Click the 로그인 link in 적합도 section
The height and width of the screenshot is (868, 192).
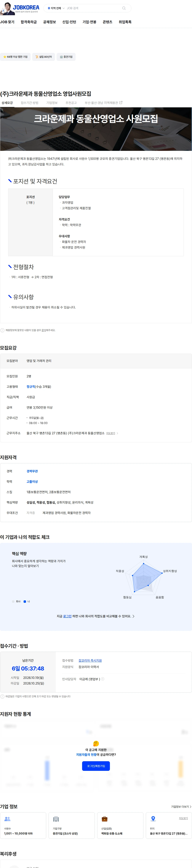[x=67, y=616]
